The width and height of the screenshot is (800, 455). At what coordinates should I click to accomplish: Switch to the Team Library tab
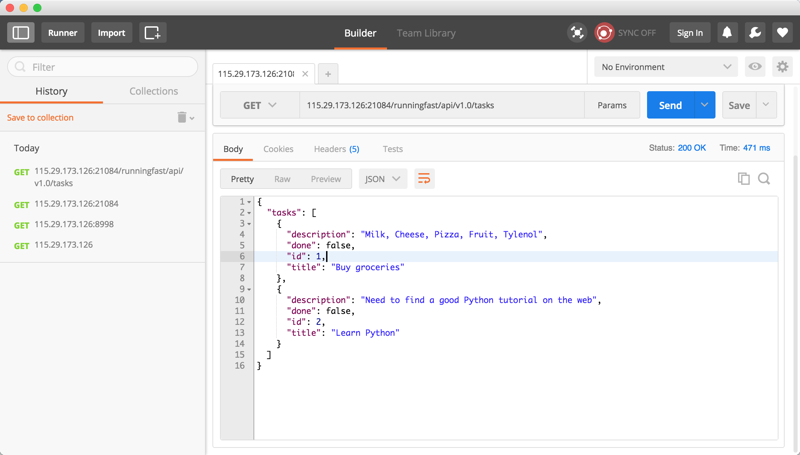click(426, 33)
